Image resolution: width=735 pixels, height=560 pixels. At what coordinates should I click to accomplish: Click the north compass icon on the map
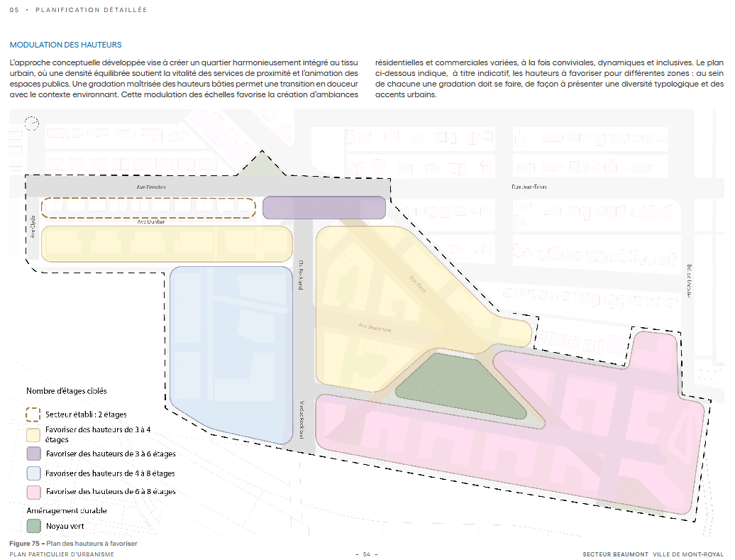click(31, 123)
